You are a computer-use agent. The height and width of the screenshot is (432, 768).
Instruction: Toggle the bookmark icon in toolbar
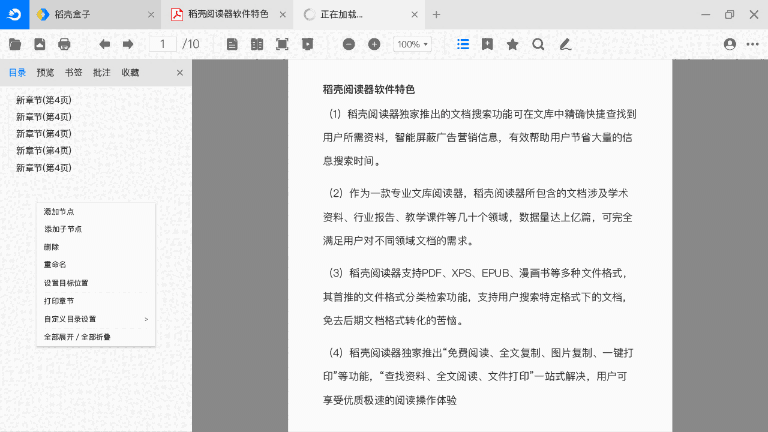click(x=487, y=44)
